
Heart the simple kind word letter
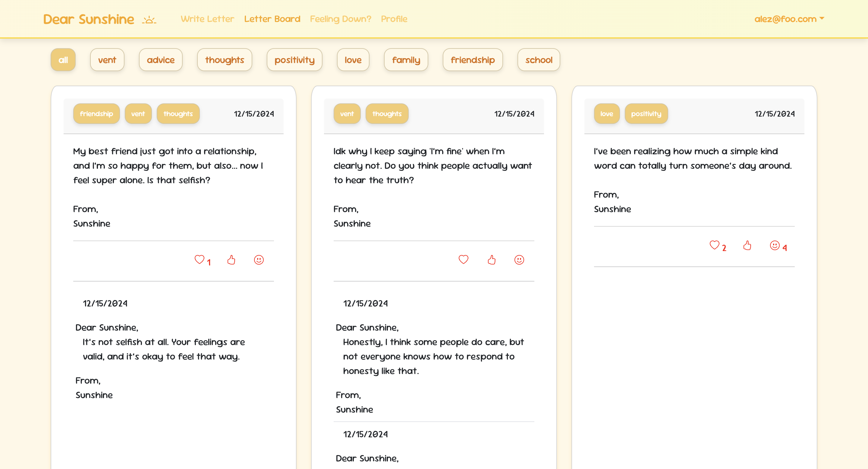pos(714,245)
